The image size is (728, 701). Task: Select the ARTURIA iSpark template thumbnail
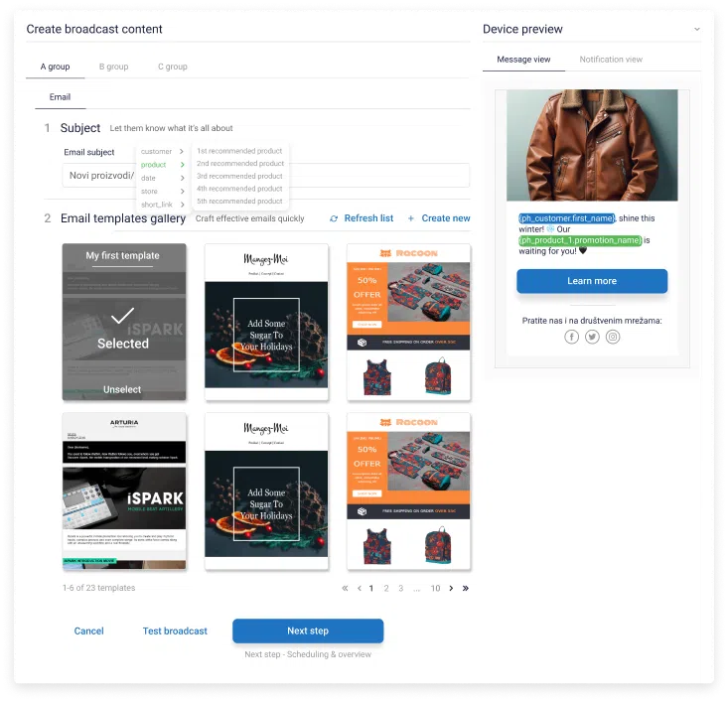(123, 491)
